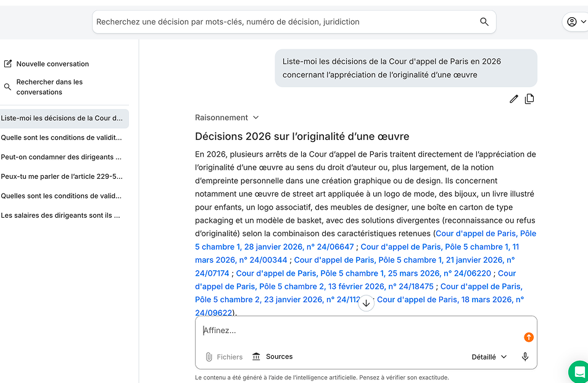This screenshot has height=383, width=588.
Task: Open the Sources selector
Action: pyautogui.click(x=273, y=356)
